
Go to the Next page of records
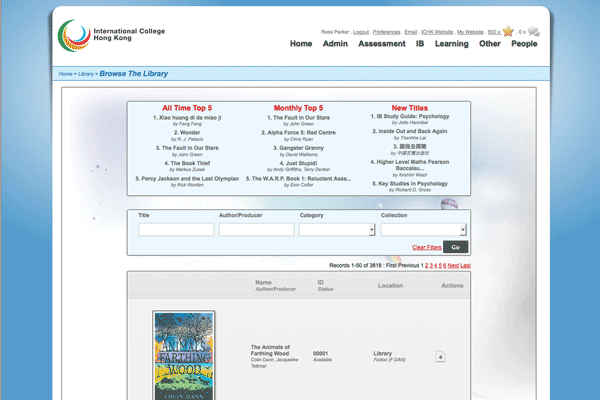[452, 265]
